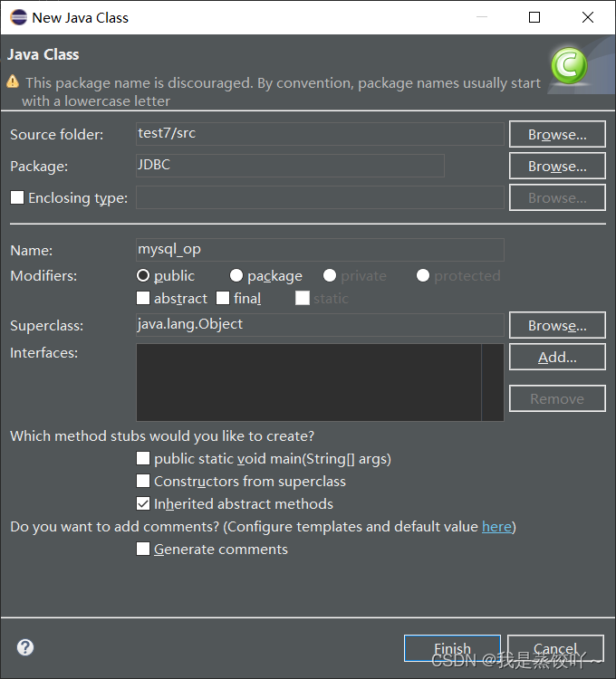Click the green Java class icon

tap(569, 65)
